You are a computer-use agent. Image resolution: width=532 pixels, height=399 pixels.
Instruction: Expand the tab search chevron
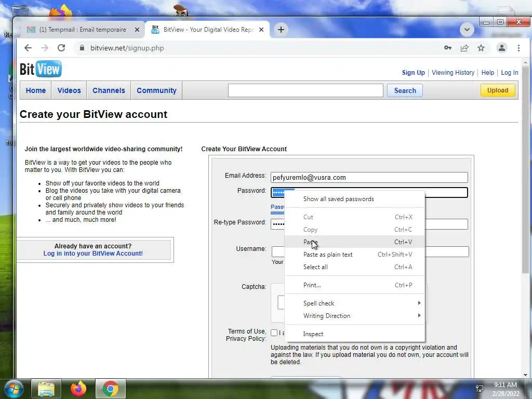467,30
